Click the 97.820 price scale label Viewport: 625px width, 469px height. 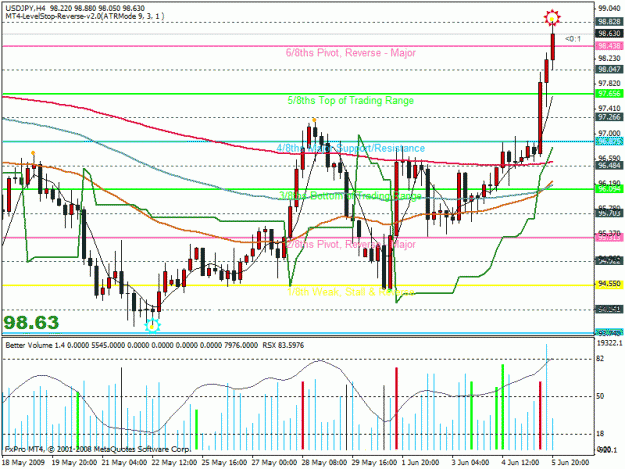(609, 83)
